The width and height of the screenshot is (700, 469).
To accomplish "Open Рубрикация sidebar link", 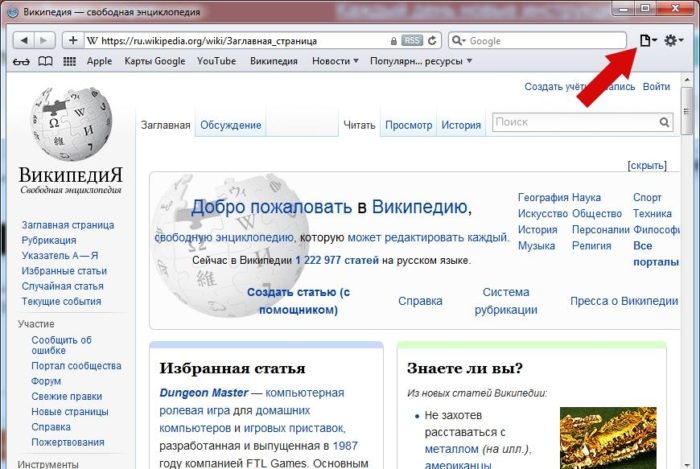I will point(49,240).
